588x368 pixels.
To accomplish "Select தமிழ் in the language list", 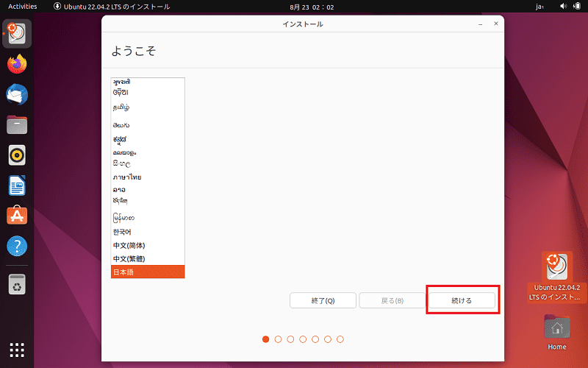I will tap(148, 107).
